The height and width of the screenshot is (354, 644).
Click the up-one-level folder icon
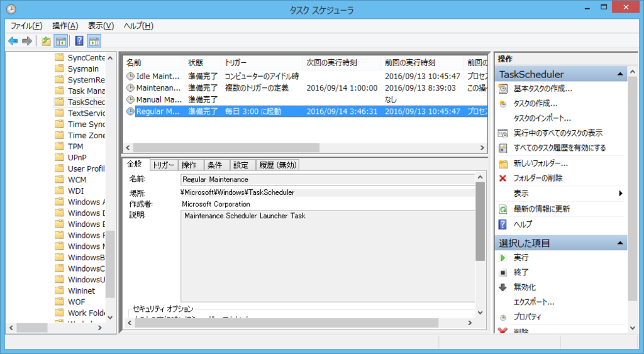(x=46, y=41)
